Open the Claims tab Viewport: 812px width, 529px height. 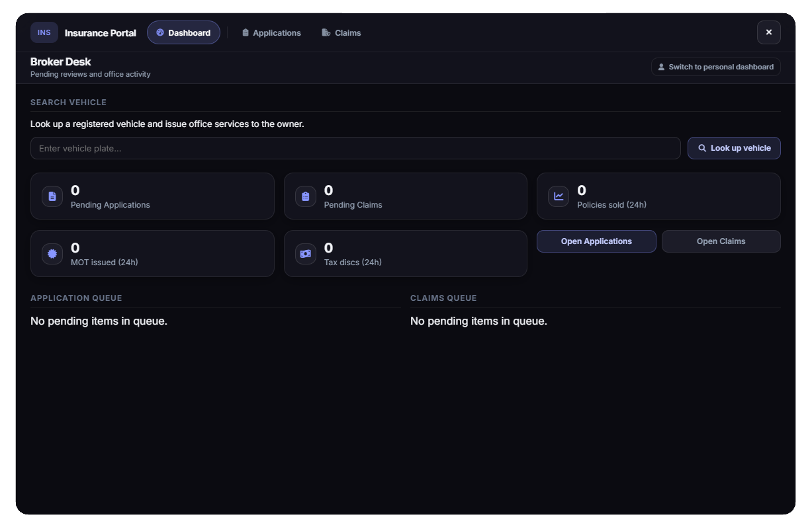[341, 32]
